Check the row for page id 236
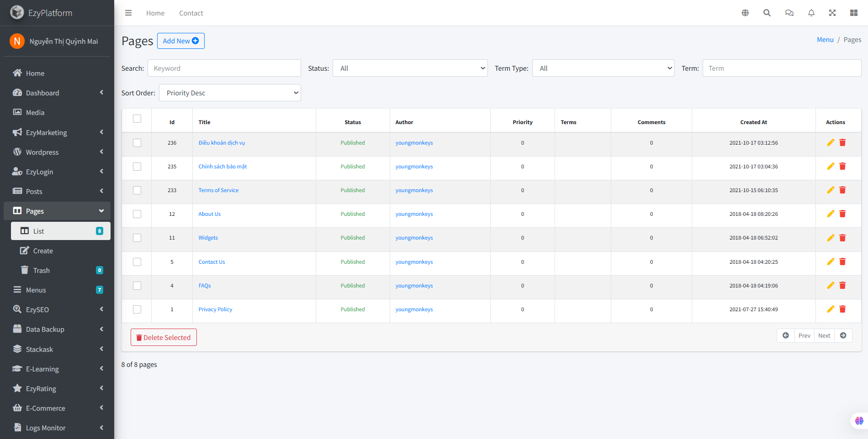The width and height of the screenshot is (868, 439). (137, 143)
